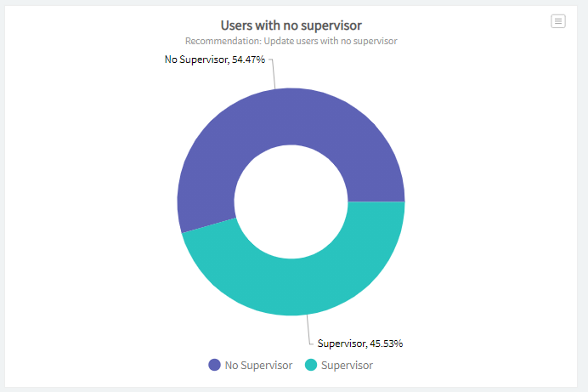
Task: Click the "Users with no supervisor" title
Action: (x=291, y=26)
